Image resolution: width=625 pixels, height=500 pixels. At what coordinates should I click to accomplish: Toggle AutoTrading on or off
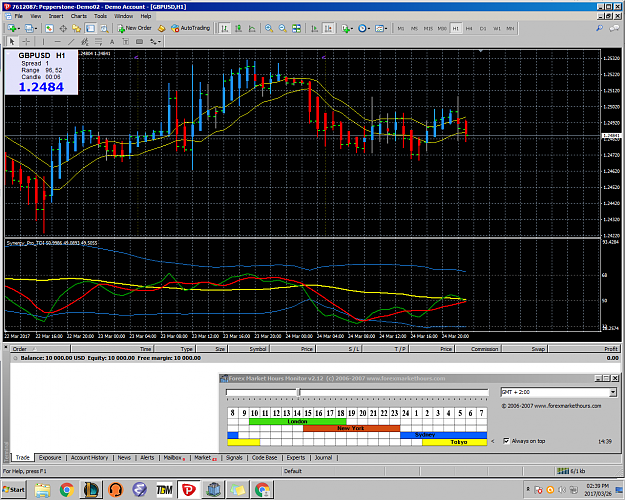coord(190,28)
